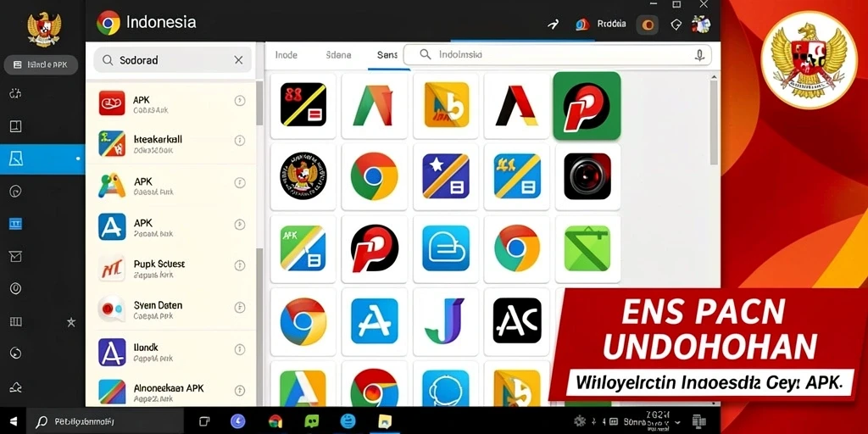
Task: Switch to the Sans tab
Action: click(387, 55)
